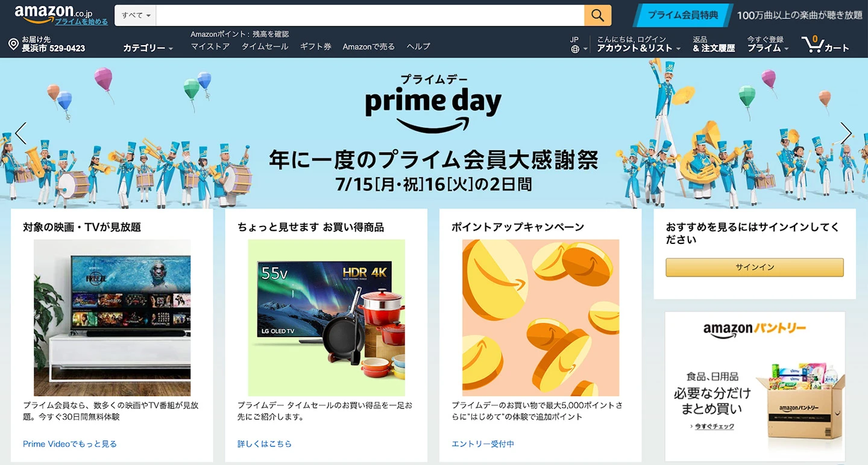Click into the main search field

[370, 15]
